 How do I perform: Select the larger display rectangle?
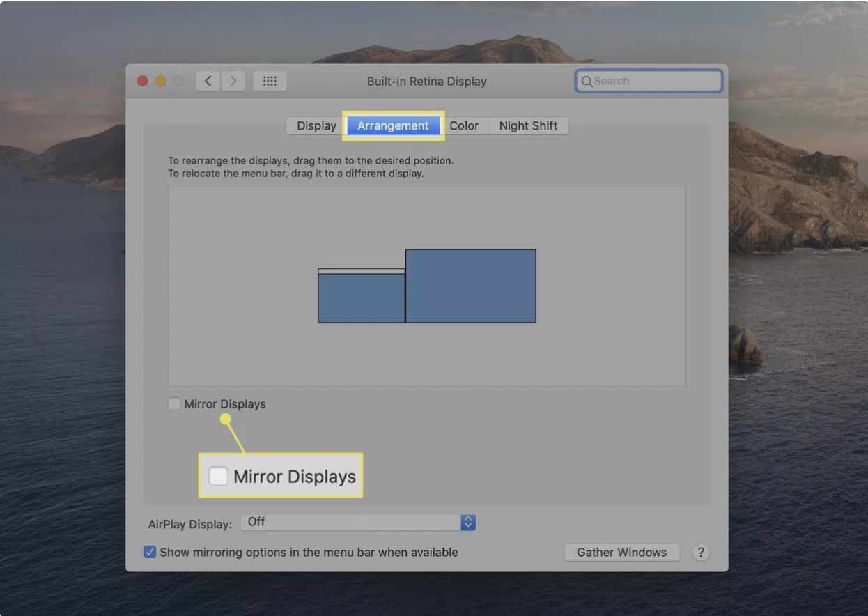point(470,286)
